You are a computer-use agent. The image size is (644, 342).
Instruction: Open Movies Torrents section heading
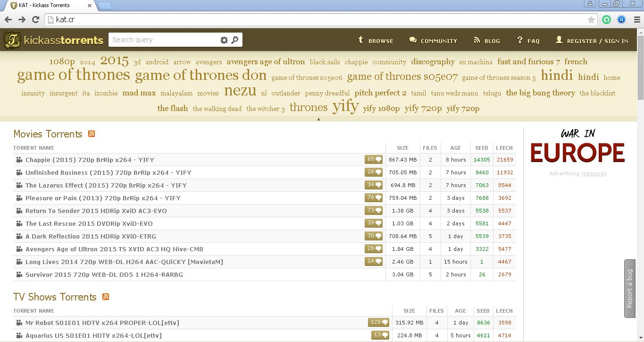tap(48, 134)
